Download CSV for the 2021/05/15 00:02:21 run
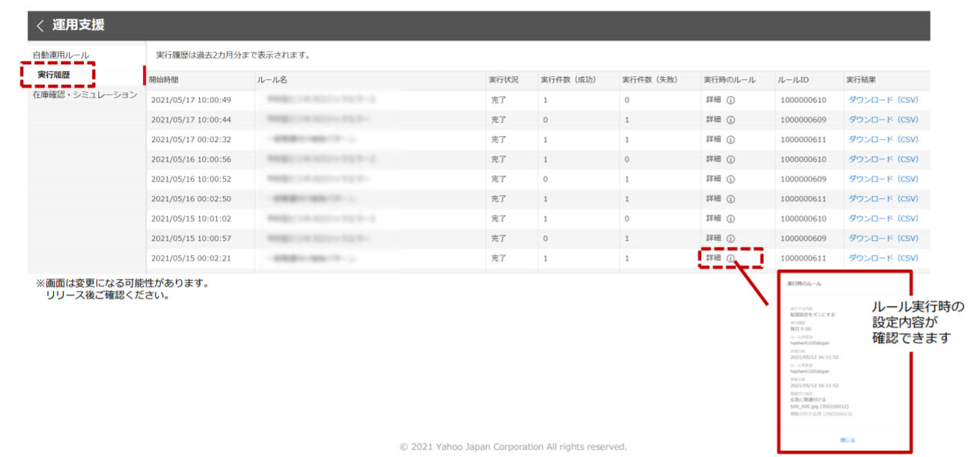 [x=882, y=258]
